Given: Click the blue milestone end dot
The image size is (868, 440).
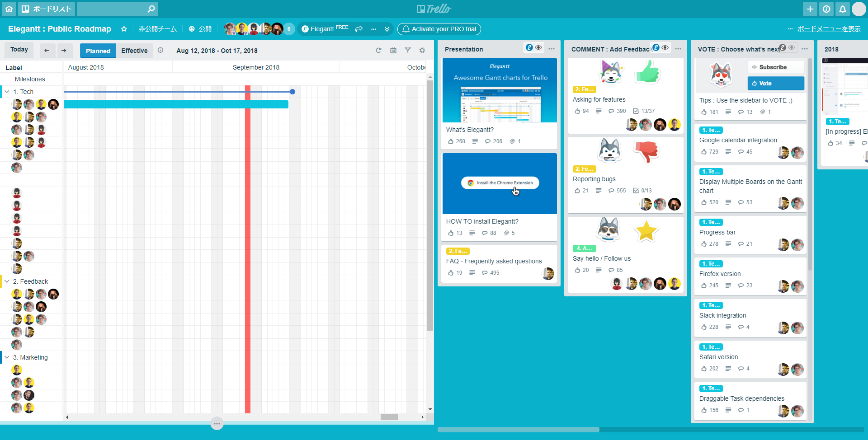Looking at the screenshot, I should click(x=292, y=92).
